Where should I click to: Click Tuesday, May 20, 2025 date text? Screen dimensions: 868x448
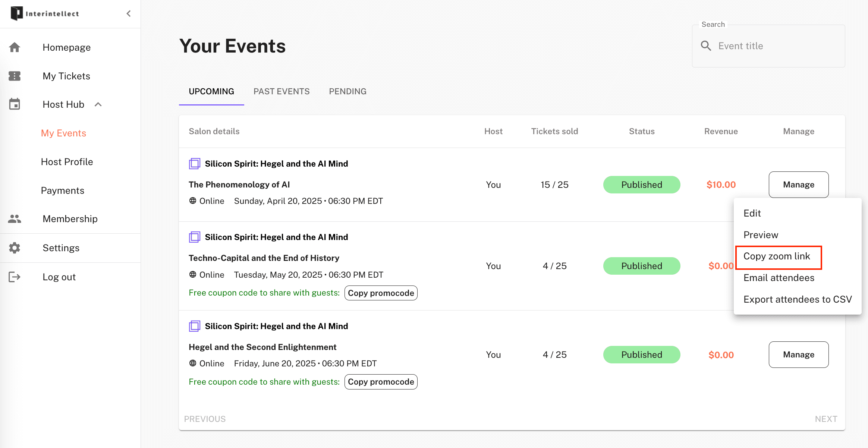coord(278,275)
